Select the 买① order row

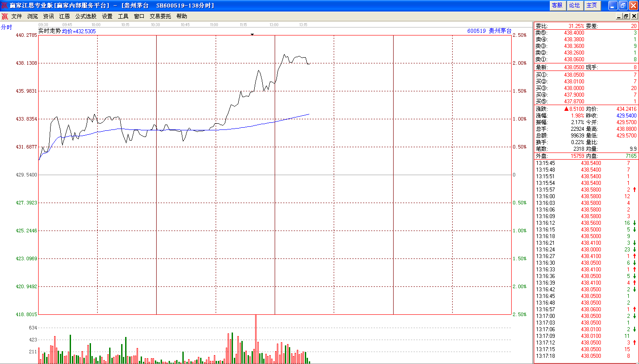click(586, 75)
